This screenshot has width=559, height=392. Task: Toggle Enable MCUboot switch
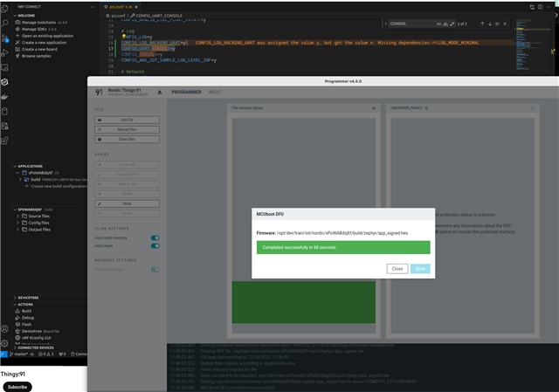155,270
